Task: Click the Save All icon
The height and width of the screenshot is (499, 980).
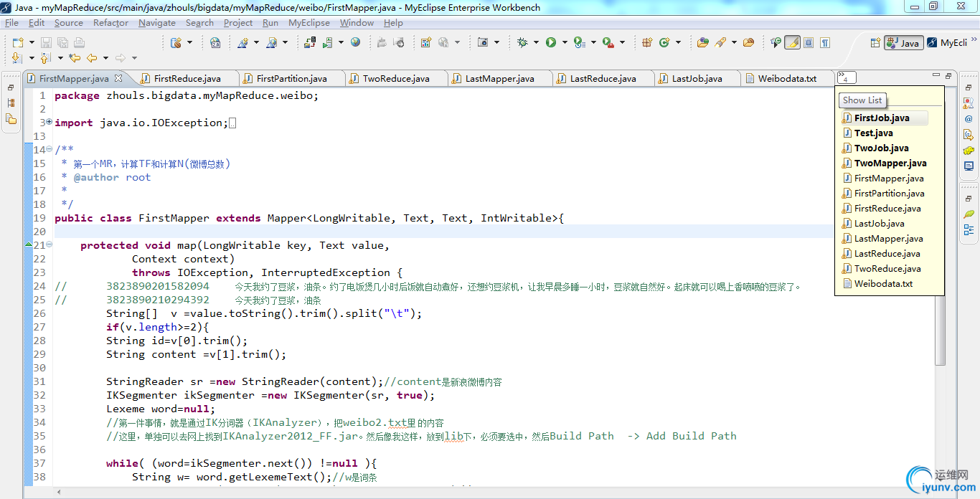Action: (x=62, y=42)
